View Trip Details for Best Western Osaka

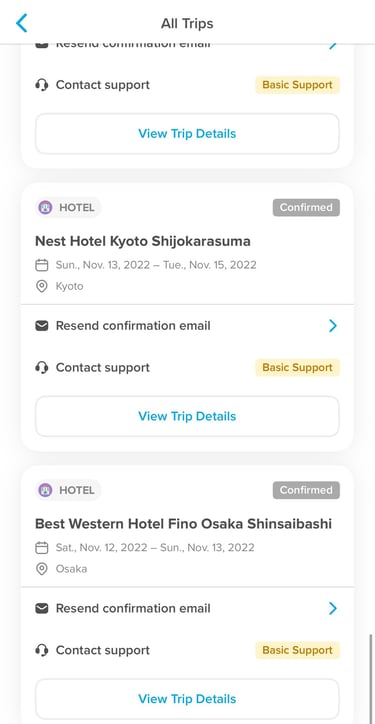[x=188, y=699]
